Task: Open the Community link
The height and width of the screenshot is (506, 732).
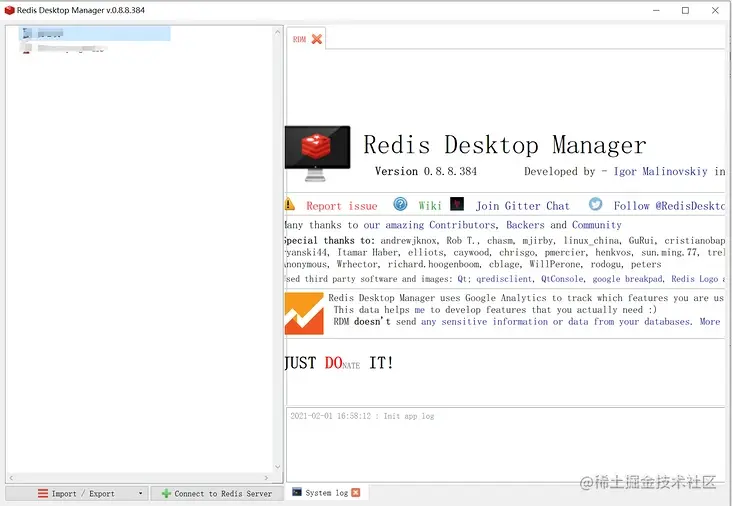Action: click(597, 225)
